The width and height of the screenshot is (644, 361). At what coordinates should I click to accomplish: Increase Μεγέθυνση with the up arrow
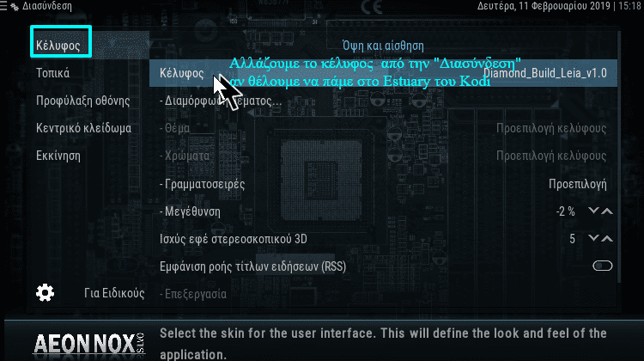tap(607, 211)
